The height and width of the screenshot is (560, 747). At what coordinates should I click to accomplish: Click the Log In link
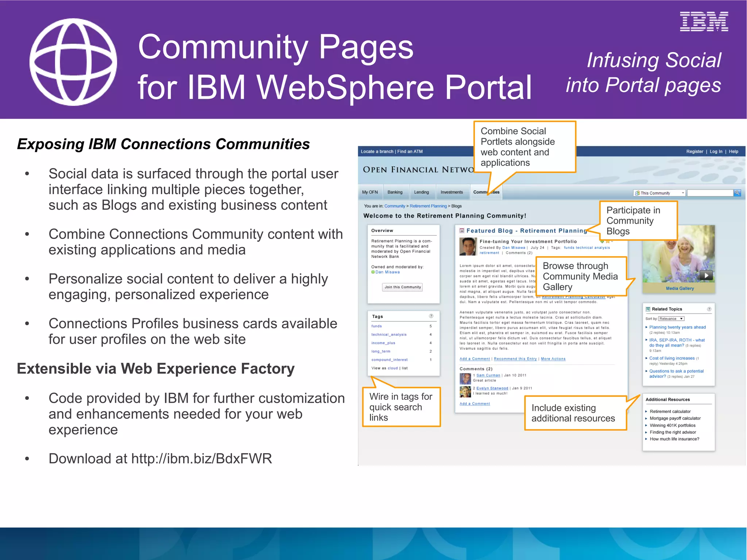[716, 151]
